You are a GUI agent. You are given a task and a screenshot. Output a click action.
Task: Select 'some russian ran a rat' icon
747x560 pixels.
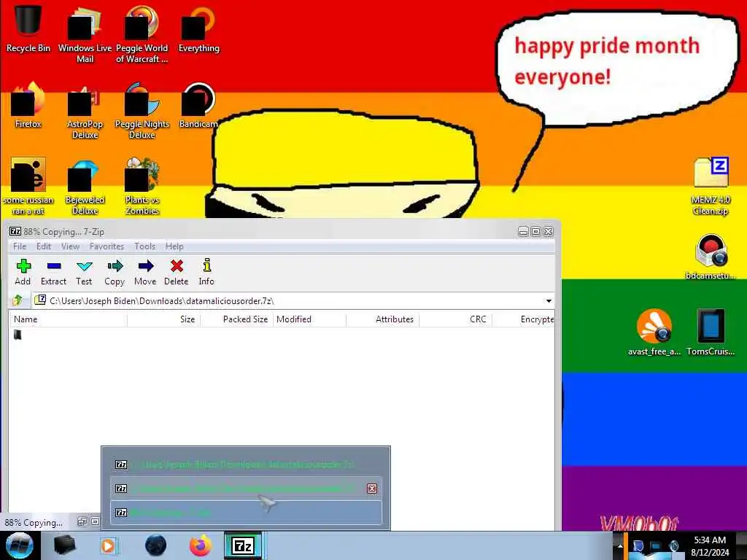coord(28,186)
